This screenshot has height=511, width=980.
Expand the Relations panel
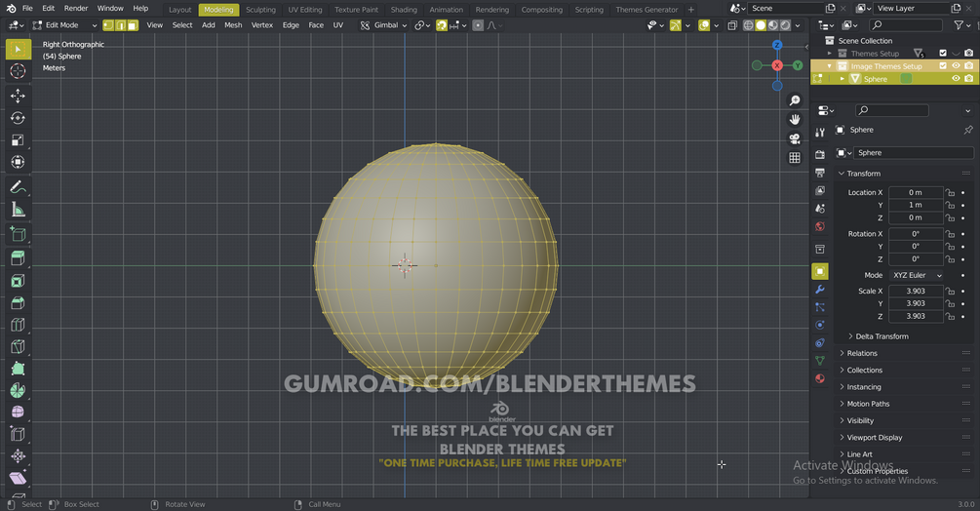[x=862, y=354]
